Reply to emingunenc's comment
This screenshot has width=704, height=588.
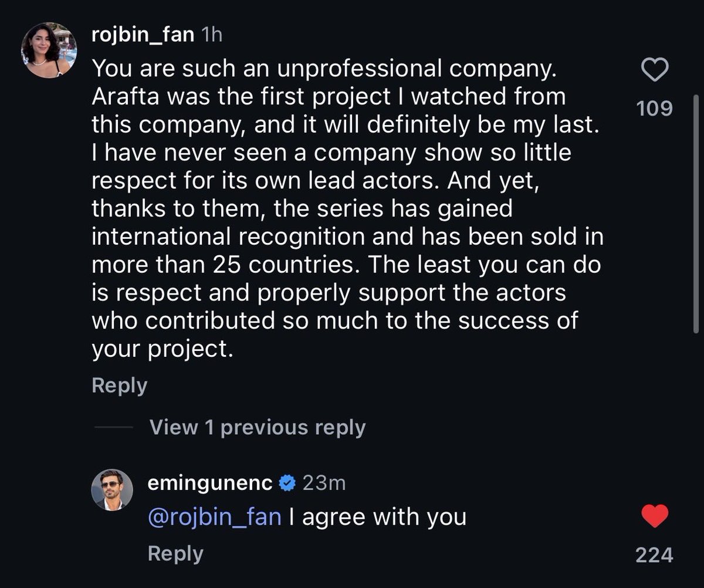coord(176,553)
